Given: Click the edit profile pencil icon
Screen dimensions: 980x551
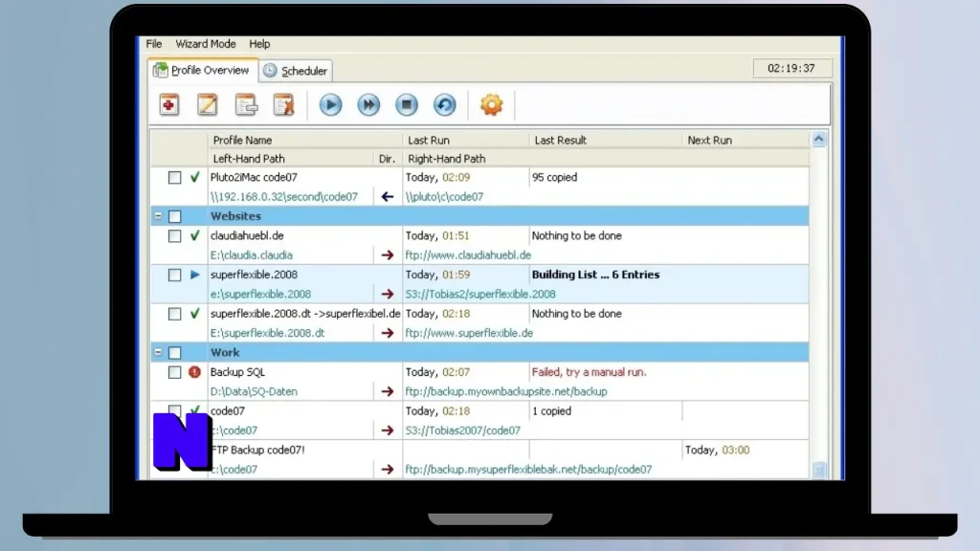Looking at the screenshot, I should tap(207, 105).
